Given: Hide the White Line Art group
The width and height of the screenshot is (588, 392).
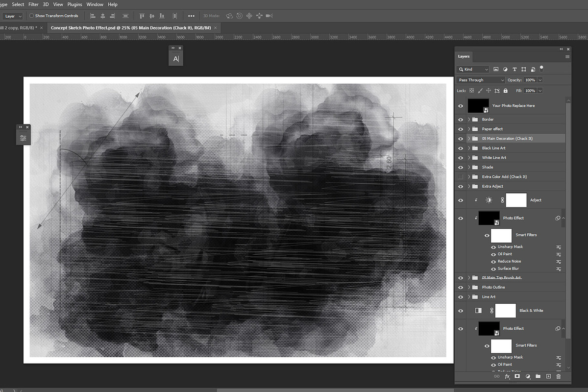Looking at the screenshot, I should tap(460, 158).
